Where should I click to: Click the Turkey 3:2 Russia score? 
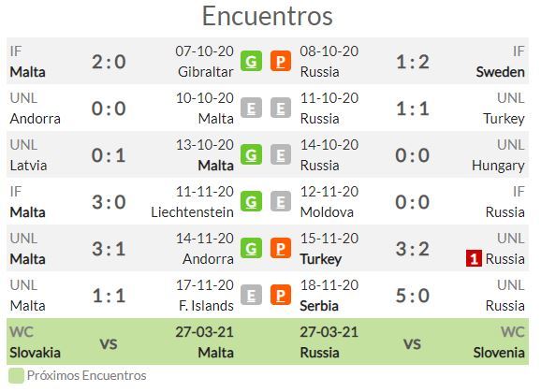coord(413,249)
